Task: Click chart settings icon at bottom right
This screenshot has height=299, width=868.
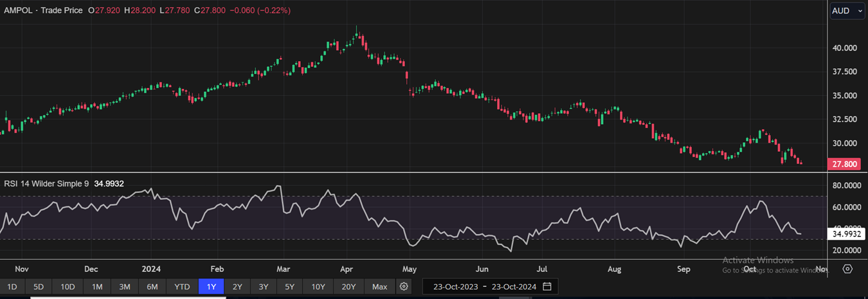Action: pyautogui.click(x=847, y=269)
